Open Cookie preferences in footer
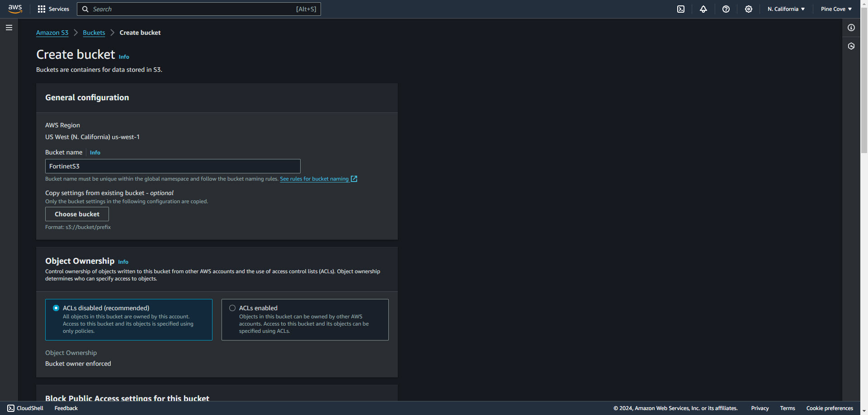This screenshot has width=868, height=415. click(x=830, y=408)
